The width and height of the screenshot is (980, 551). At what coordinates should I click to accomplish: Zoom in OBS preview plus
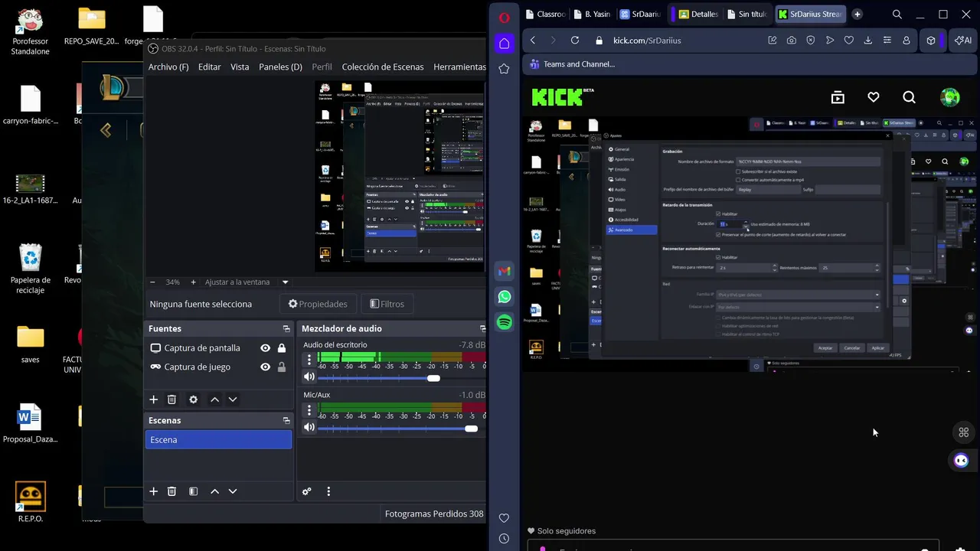click(x=193, y=282)
